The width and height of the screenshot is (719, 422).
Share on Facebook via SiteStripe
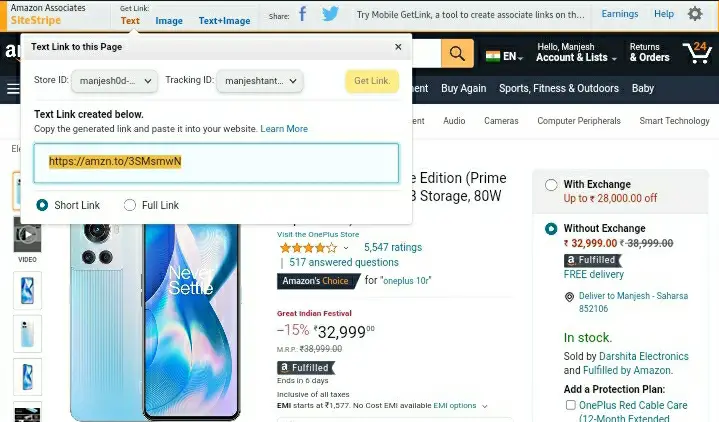click(302, 15)
